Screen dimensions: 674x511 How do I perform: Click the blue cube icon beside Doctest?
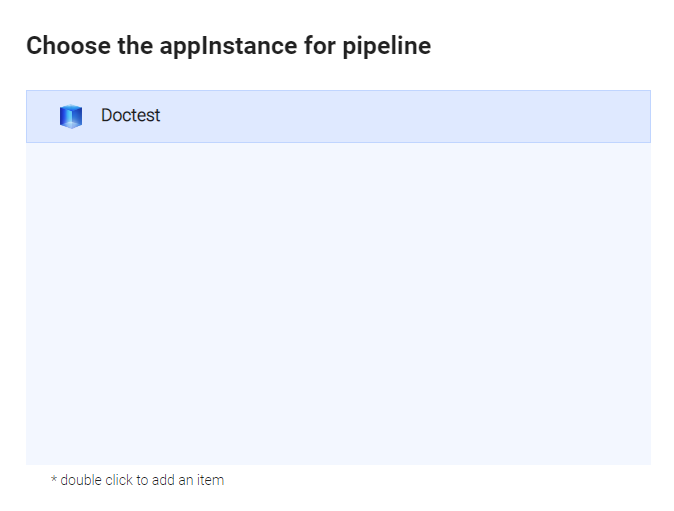click(70, 116)
